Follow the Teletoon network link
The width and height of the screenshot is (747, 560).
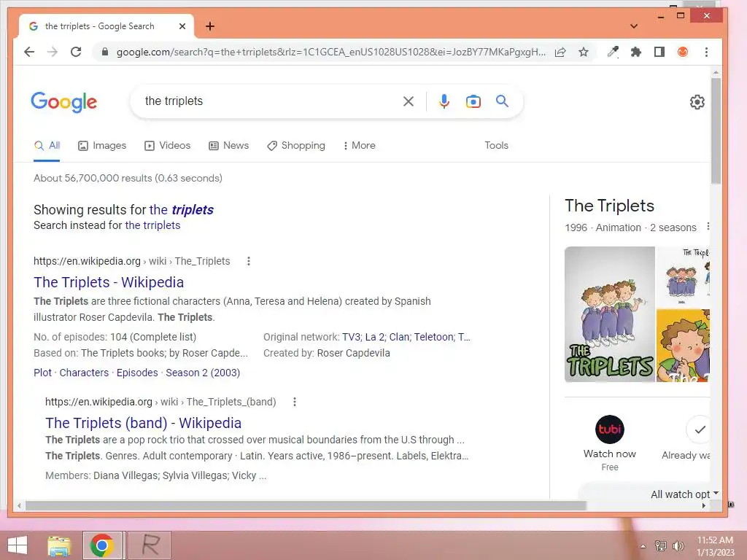coord(433,337)
